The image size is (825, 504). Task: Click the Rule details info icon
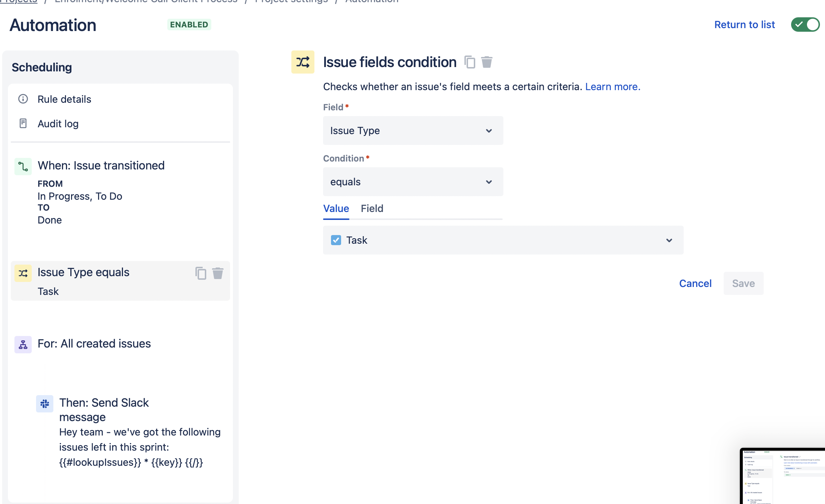pyautogui.click(x=23, y=99)
